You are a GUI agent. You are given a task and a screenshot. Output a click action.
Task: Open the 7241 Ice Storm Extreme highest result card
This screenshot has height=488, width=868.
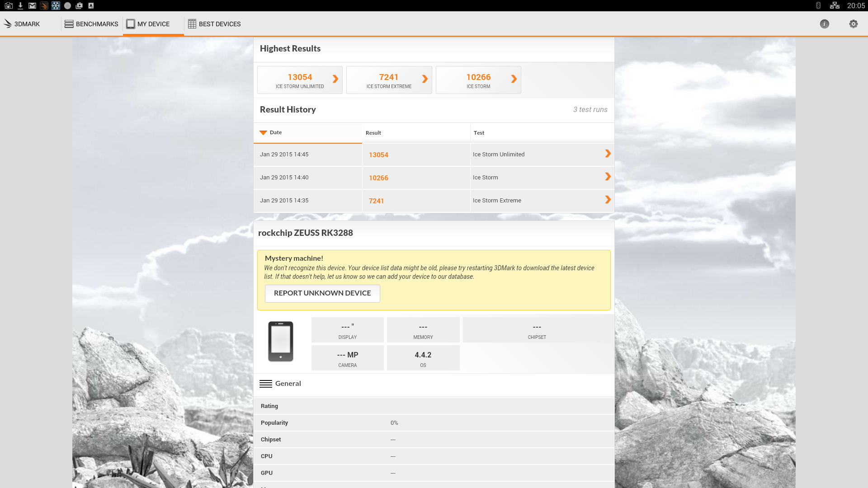click(389, 80)
